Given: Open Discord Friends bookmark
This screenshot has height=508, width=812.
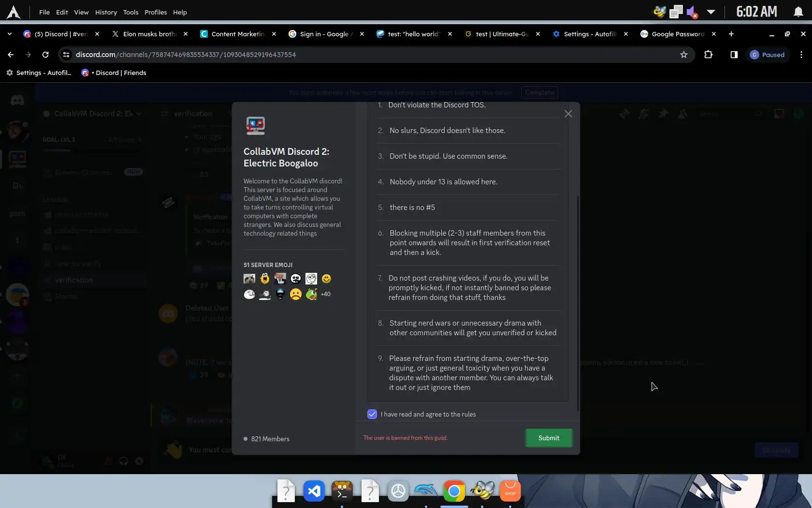Looking at the screenshot, I should (114, 73).
